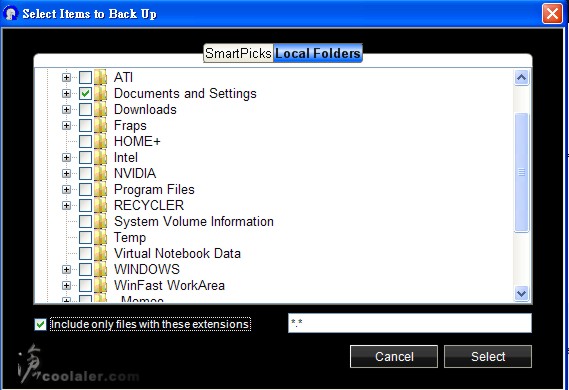Expand the RECYCLER folder node
The height and width of the screenshot is (390, 569).
click(66, 205)
